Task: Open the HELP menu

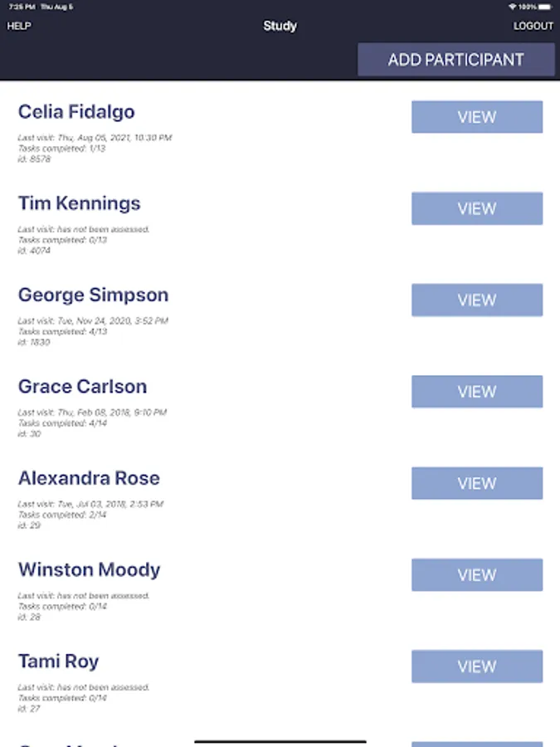Action: 19,27
